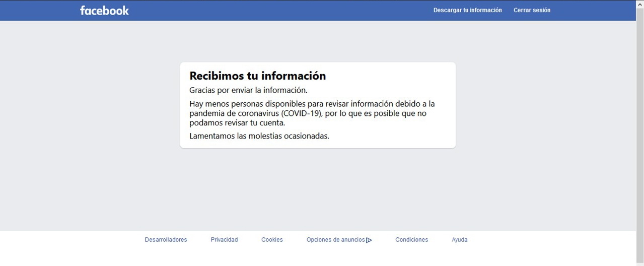This screenshot has width=644, height=266.
Task: Click the COVID-19 pandemic explanation paragraph
Action: coord(312,113)
